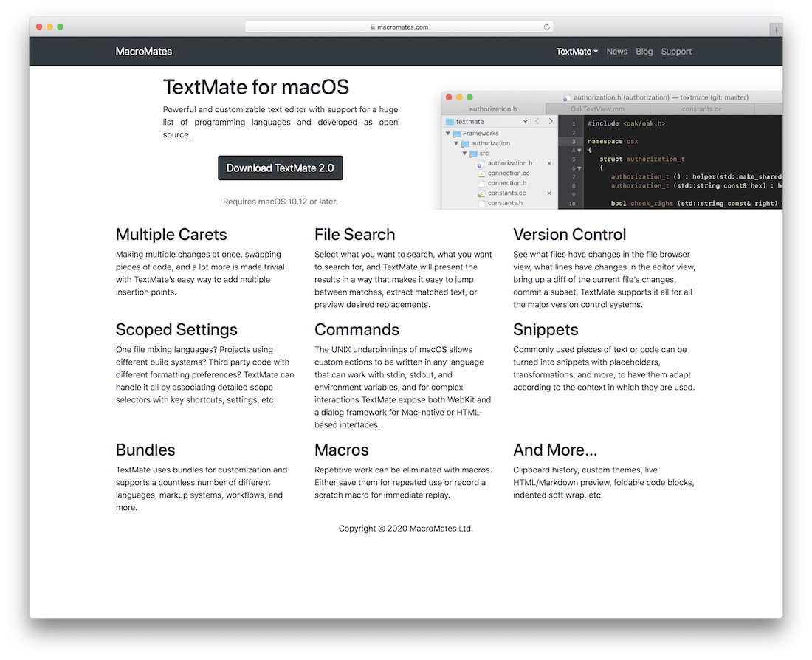This screenshot has height=660, width=812.
Task: Fold the code block at line 6
Action: click(579, 168)
